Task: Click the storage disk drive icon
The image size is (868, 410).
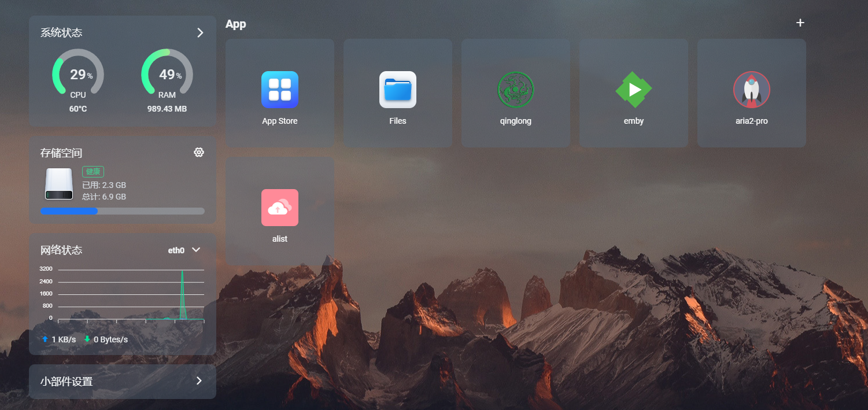Action: point(59,184)
